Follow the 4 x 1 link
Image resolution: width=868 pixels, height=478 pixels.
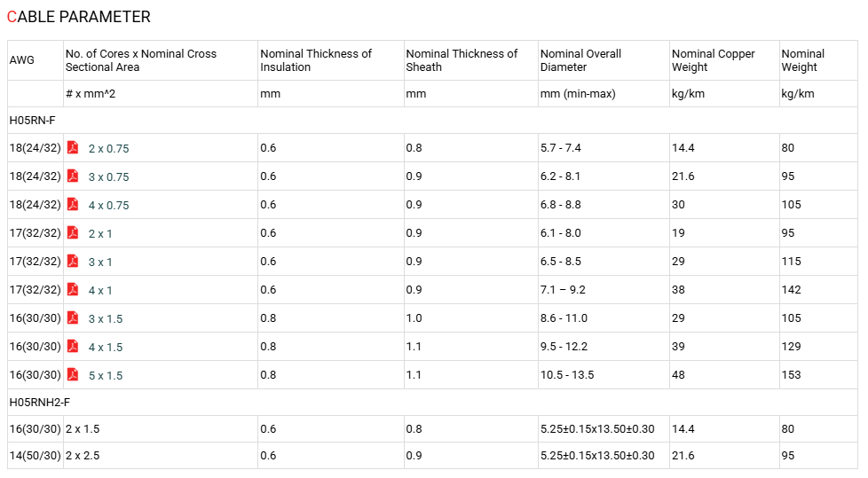[x=100, y=291]
